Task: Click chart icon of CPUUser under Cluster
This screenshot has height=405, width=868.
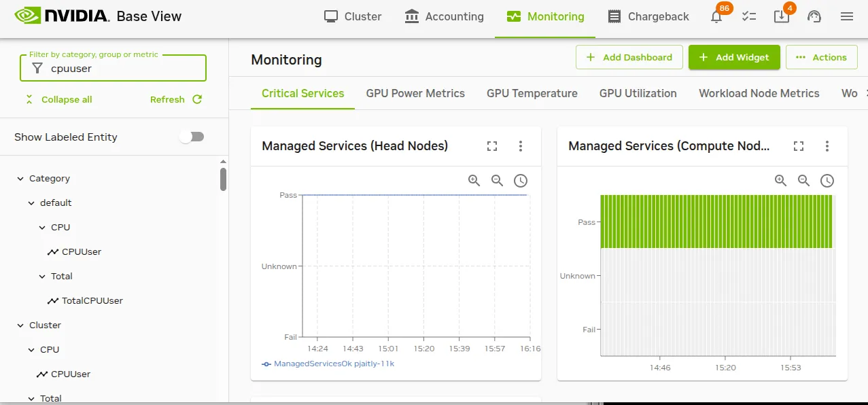Action: (x=42, y=374)
